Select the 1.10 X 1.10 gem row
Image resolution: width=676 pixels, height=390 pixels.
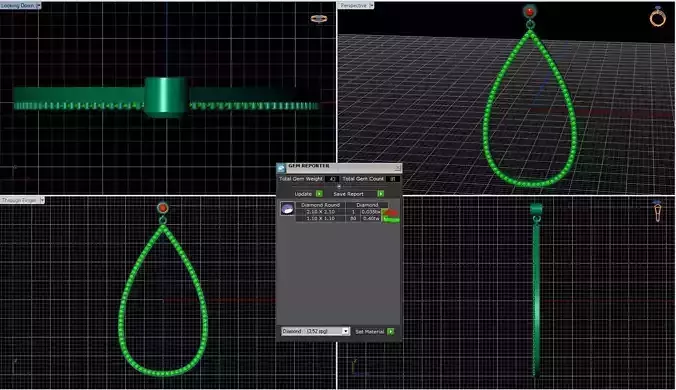[338, 218]
